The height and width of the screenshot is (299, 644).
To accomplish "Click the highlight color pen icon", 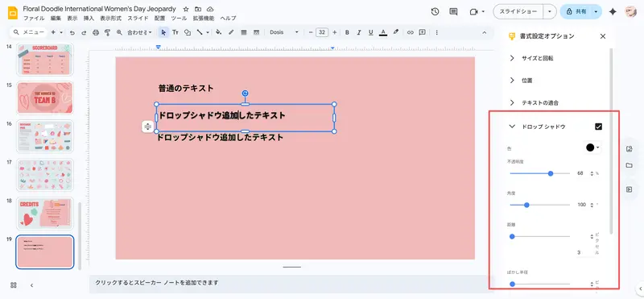I will [395, 32].
